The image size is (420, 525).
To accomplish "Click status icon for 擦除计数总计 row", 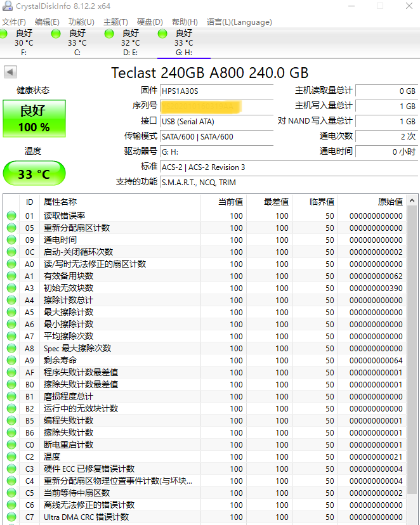I will click(11, 301).
